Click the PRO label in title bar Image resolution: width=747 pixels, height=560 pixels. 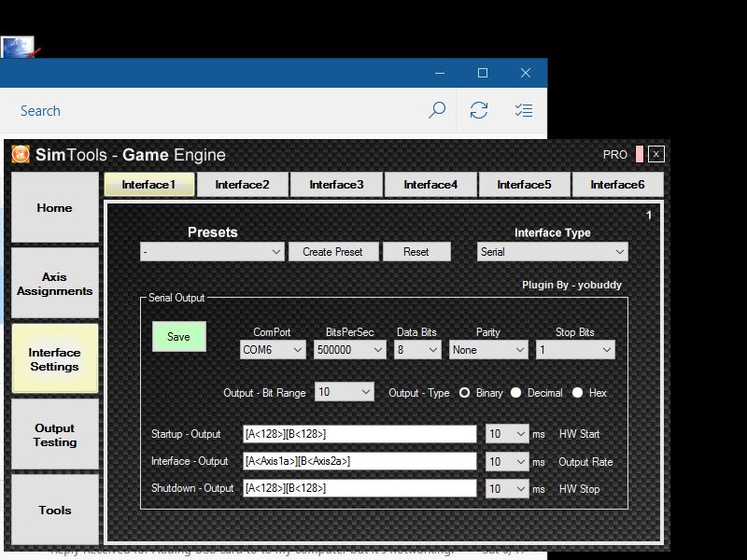615,155
